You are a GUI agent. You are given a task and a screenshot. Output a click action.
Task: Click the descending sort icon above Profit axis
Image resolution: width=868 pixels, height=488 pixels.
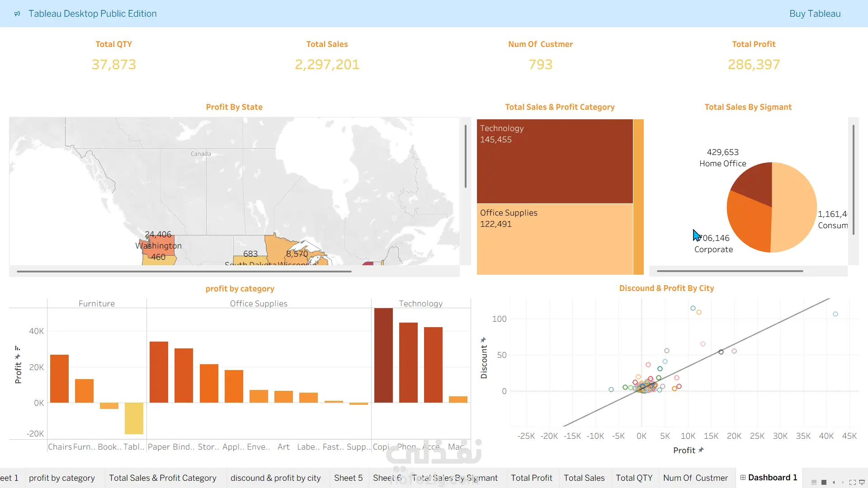click(18, 348)
